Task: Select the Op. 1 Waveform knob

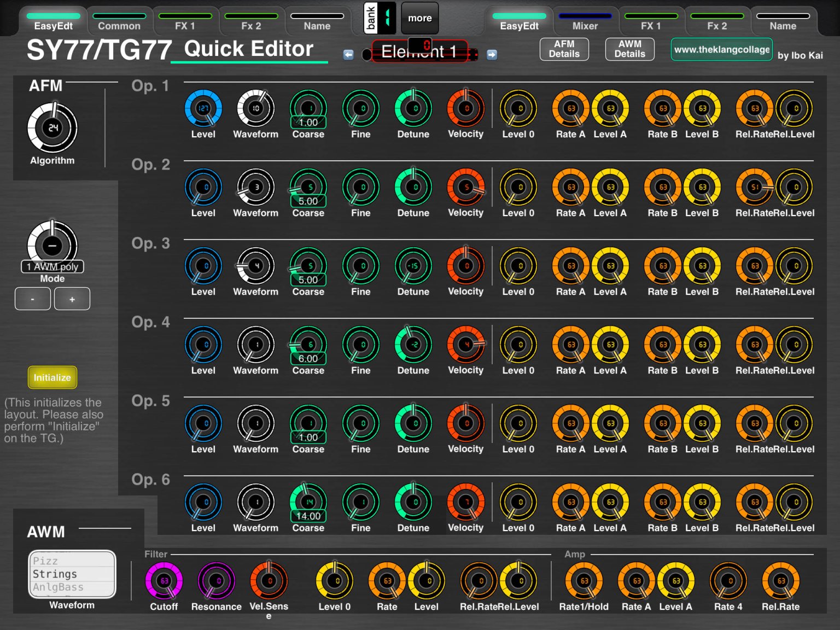Action: click(x=256, y=108)
